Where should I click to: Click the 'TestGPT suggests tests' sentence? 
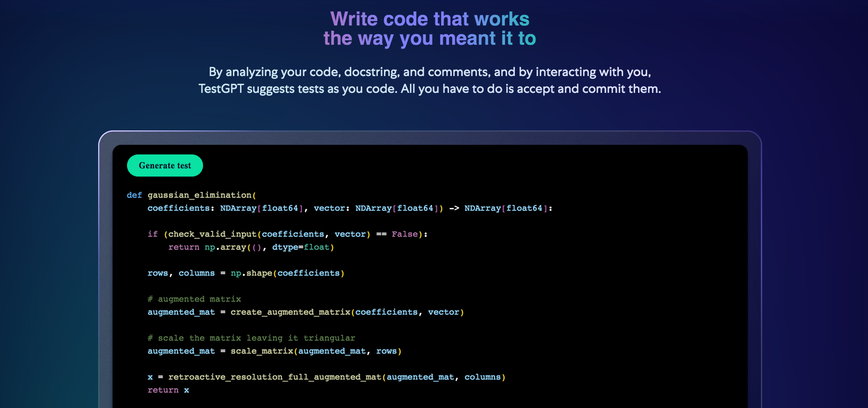[429, 89]
